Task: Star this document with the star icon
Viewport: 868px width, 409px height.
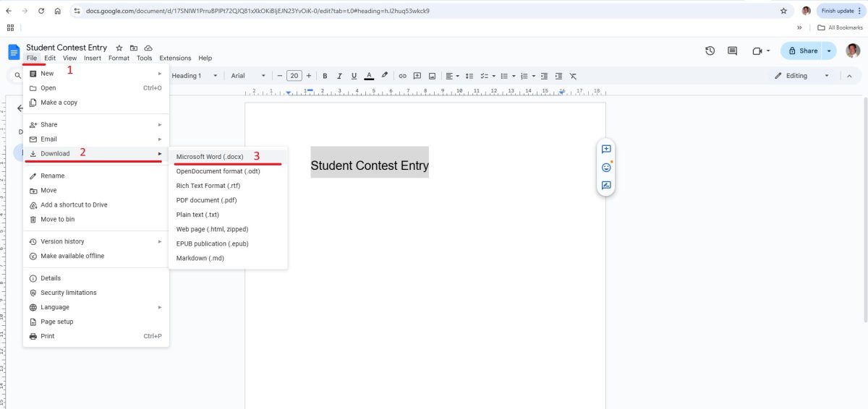Action: (119, 48)
